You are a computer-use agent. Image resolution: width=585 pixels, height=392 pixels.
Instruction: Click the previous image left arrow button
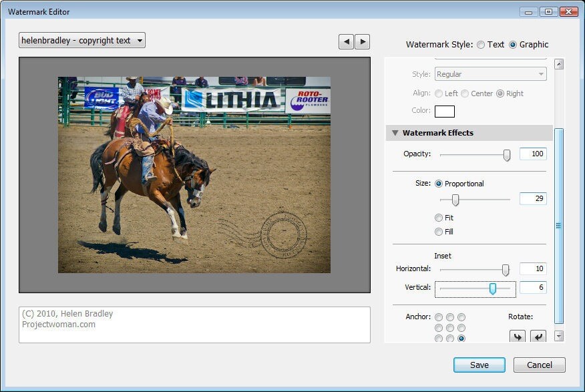[346, 41]
